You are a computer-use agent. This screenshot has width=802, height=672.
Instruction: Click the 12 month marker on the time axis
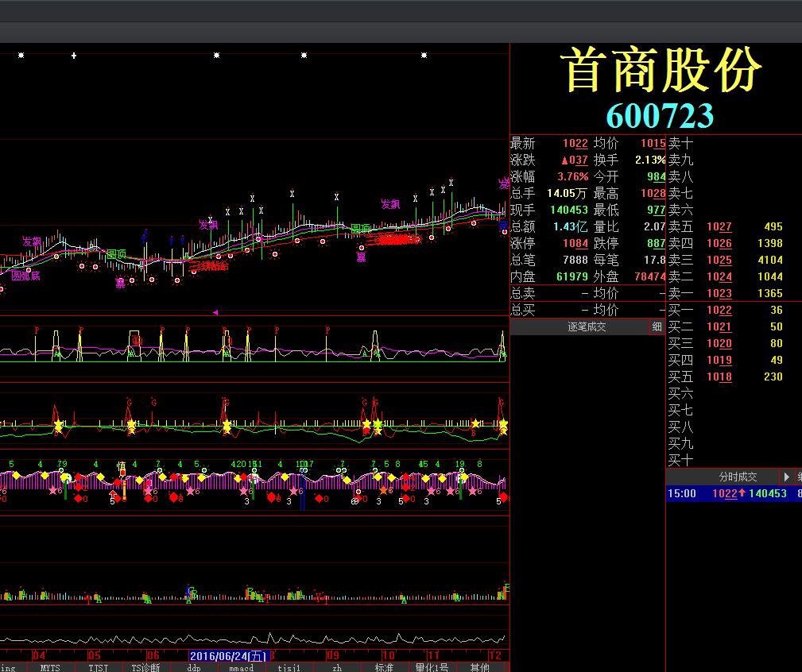[495, 655]
